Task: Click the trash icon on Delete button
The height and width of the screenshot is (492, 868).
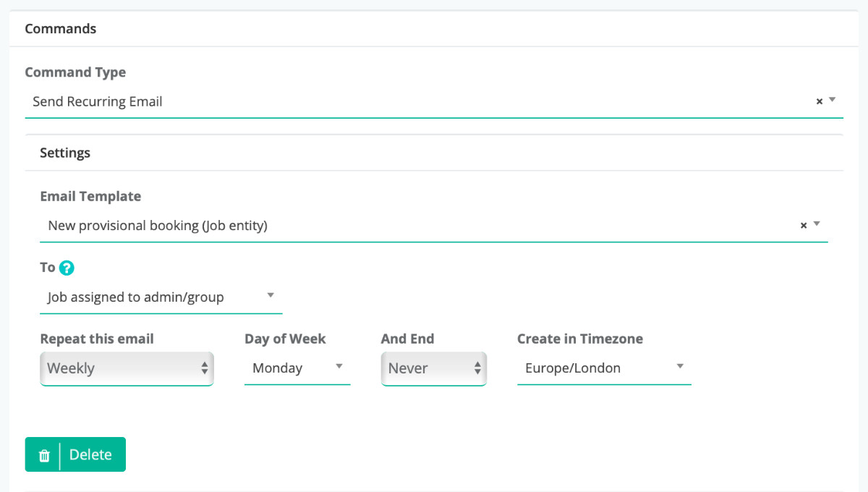Action: click(x=44, y=455)
